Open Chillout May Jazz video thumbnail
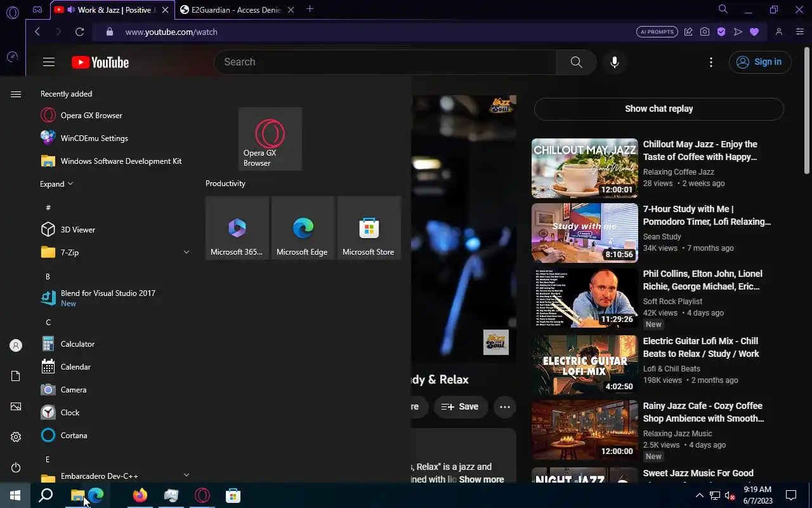 585,168
